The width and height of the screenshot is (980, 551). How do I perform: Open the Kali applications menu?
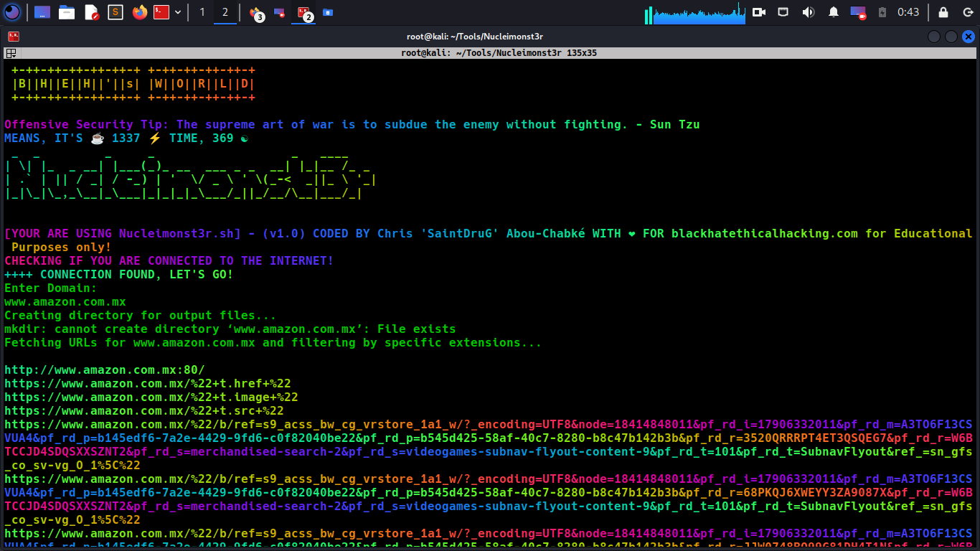[12, 12]
